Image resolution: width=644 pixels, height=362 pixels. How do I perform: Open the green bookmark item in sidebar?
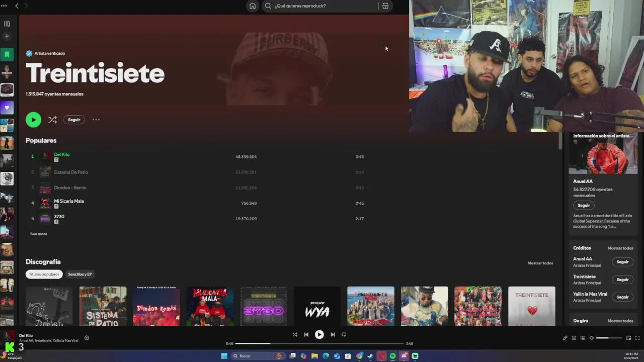(x=7, y=54)
